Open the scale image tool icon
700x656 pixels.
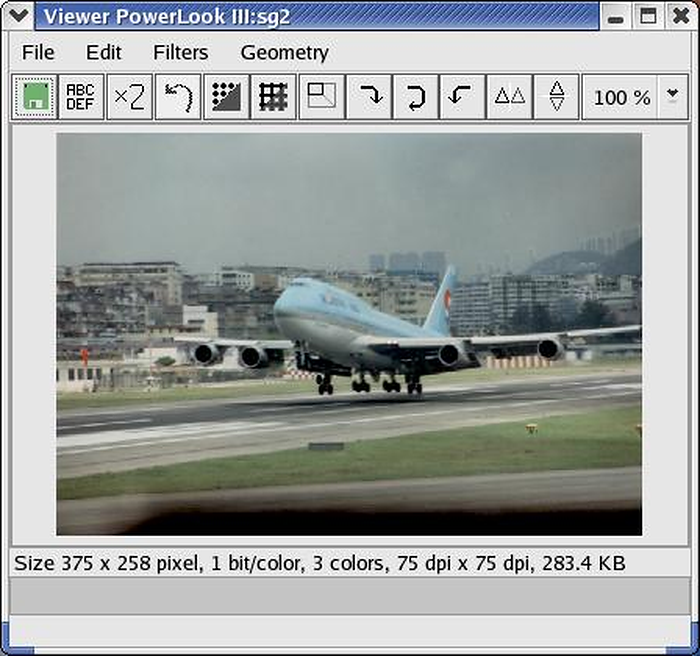[x=321, y=97]
